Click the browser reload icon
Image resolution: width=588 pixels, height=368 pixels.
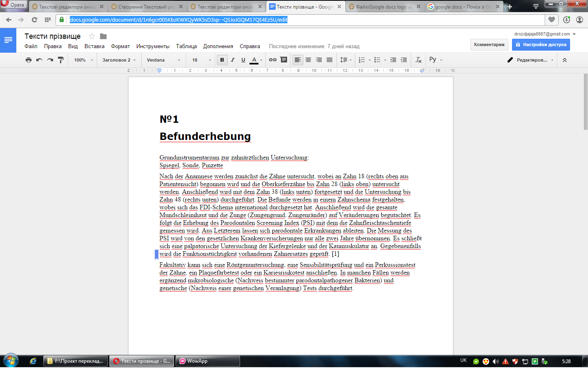coord(34,20)
